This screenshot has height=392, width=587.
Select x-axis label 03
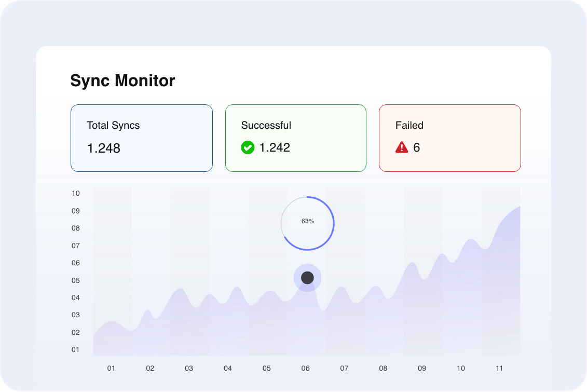189,369
